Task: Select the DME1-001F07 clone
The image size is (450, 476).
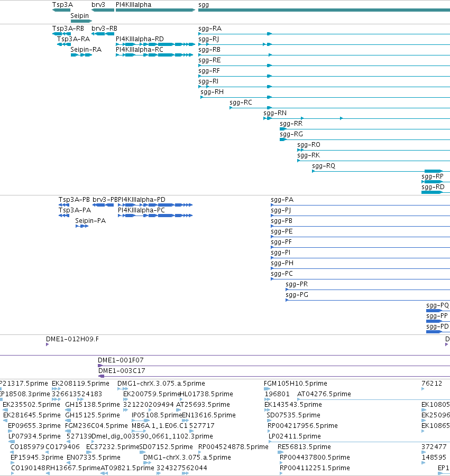Action: click(x=274, y=366)
